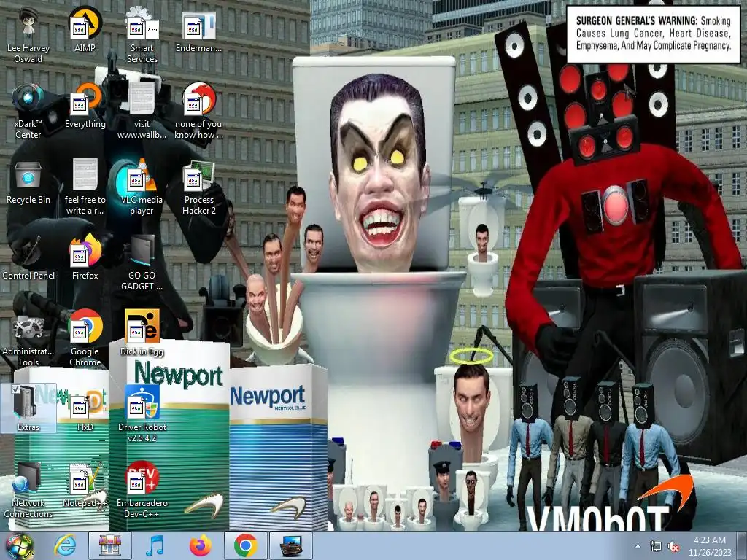Open the Enderman desktop shortcut
Viewport: 747px width, 560px height.
(x=198, y=28)
